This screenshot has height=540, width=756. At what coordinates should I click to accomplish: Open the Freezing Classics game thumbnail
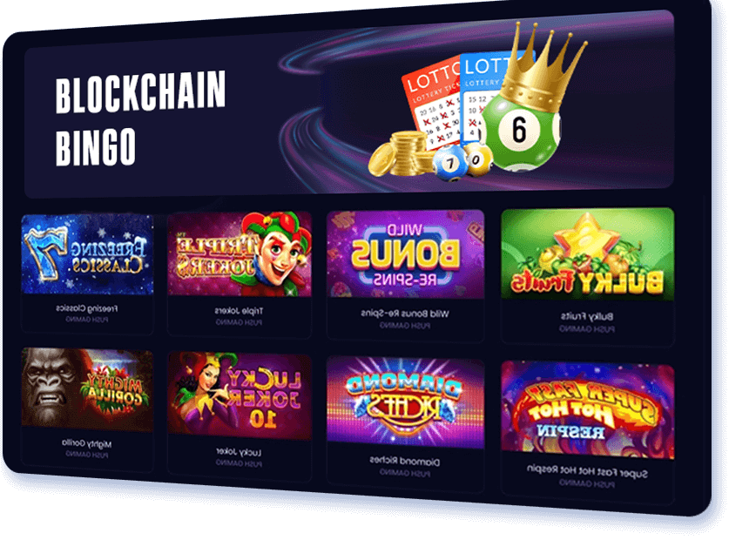click(87, 254)
